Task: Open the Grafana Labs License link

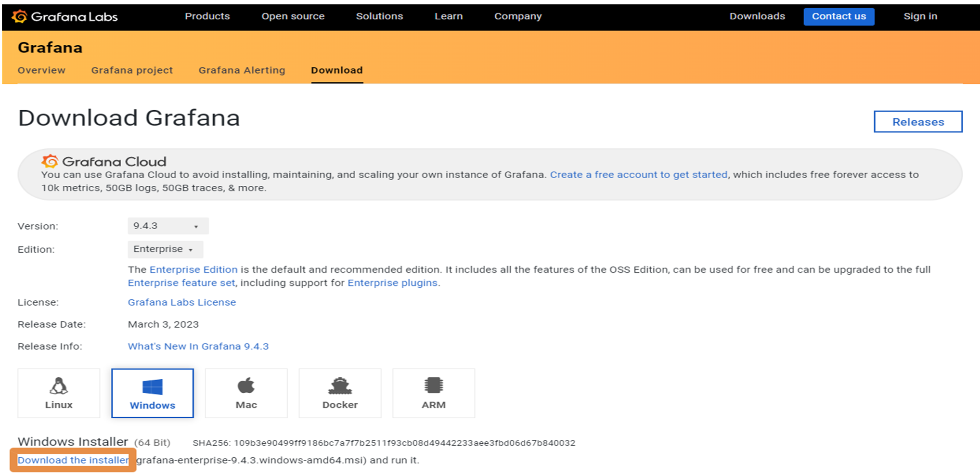Action: point(182,302)
